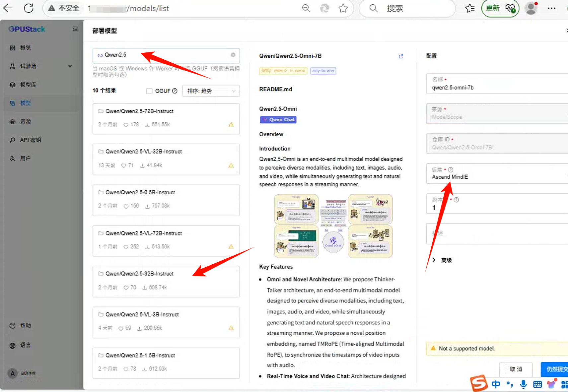Show help icon next to 后端 field
568x392 pixels.
pos(451,170)
